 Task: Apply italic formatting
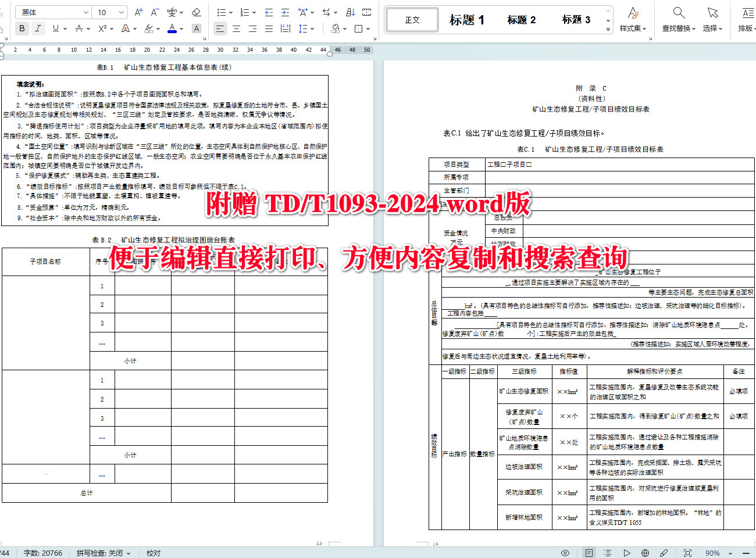(37, 27)
